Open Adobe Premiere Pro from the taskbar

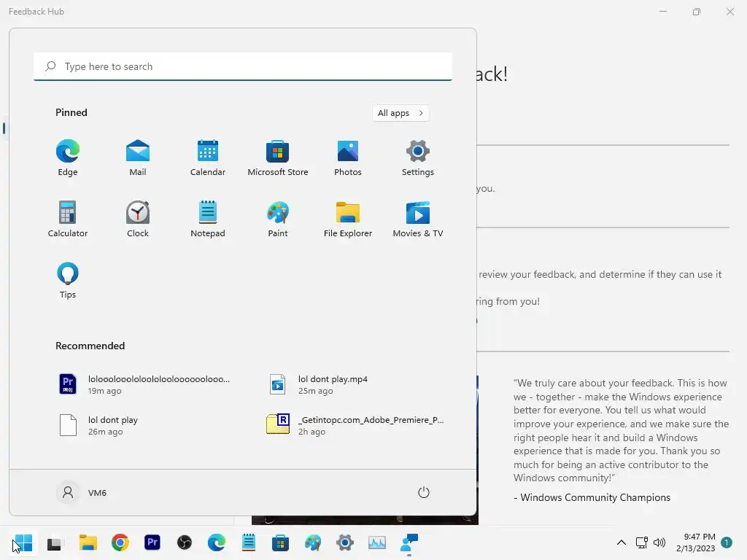[152, 542]
